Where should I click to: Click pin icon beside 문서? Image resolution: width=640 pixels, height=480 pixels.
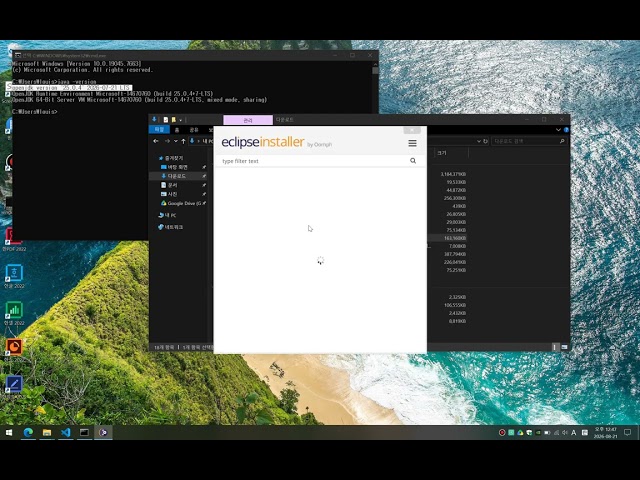(x=204, y=185)
